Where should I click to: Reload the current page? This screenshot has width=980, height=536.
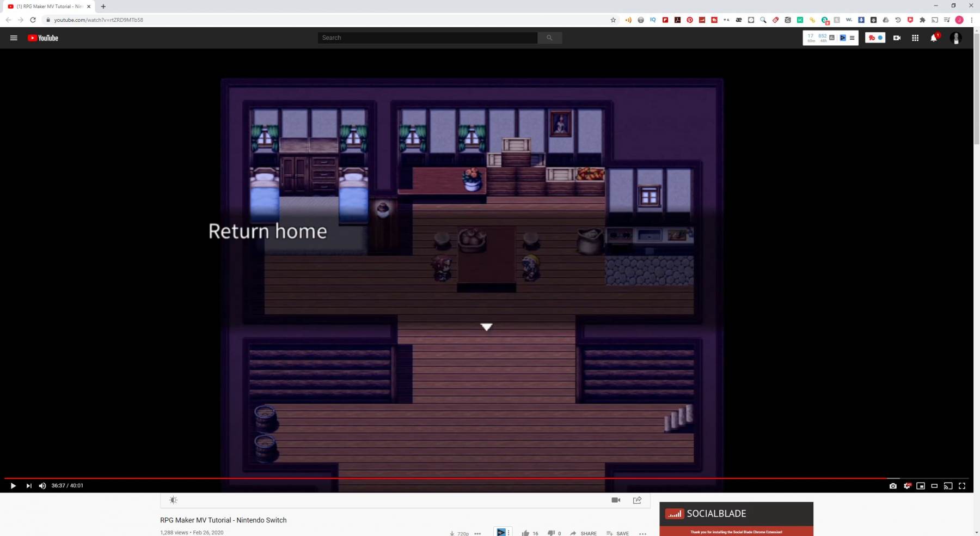click(x=33, y=20)
